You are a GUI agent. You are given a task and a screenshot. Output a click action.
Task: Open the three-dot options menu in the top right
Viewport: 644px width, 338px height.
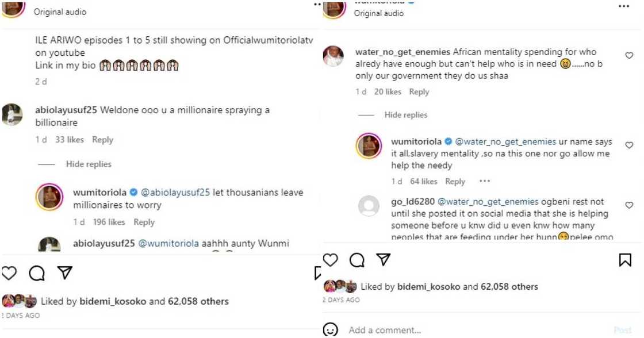624,6
